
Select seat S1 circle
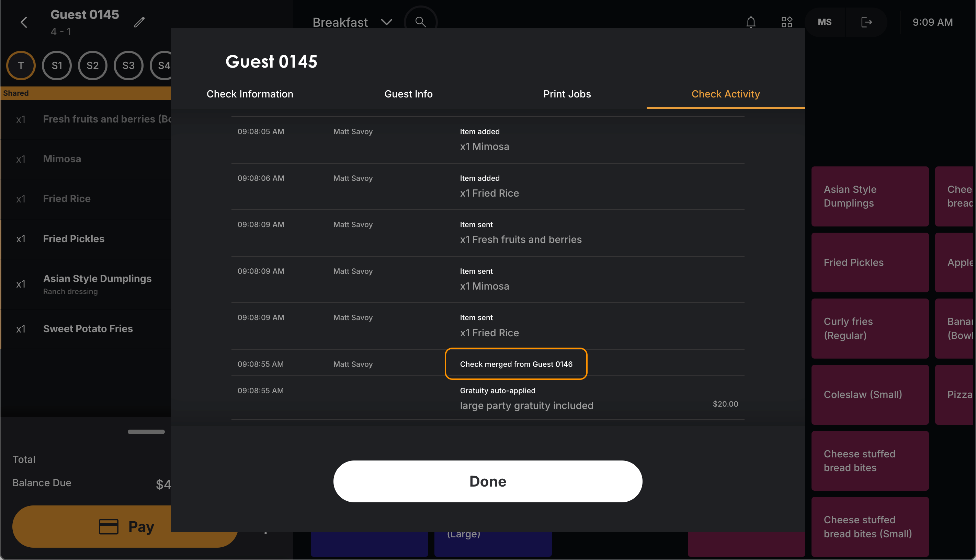[x=57, y=66]
